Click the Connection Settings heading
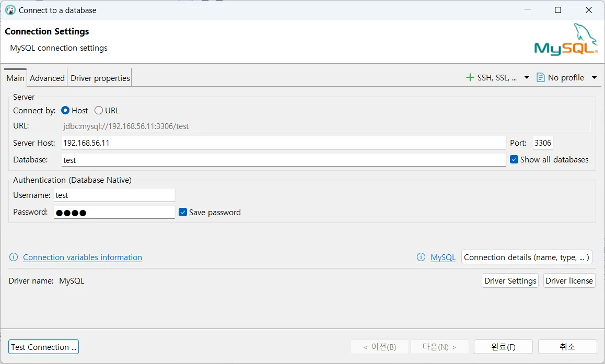The width and height of the screenshot is (605, 364). (x=46, y=31)
